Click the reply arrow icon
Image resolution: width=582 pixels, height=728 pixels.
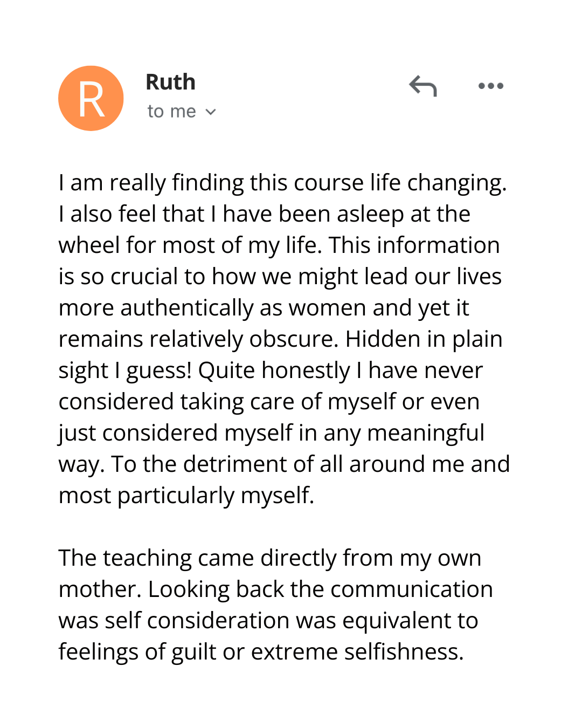423,86
